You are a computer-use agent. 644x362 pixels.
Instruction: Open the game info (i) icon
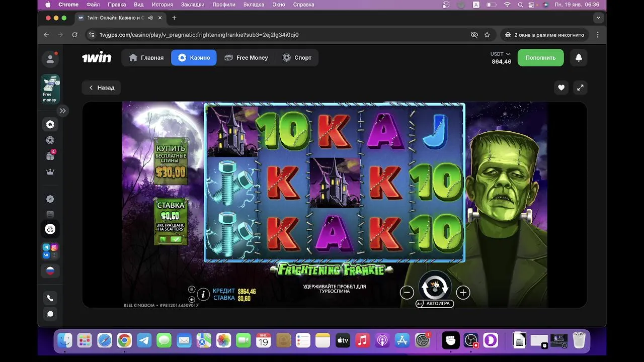(x=203, y=295)
